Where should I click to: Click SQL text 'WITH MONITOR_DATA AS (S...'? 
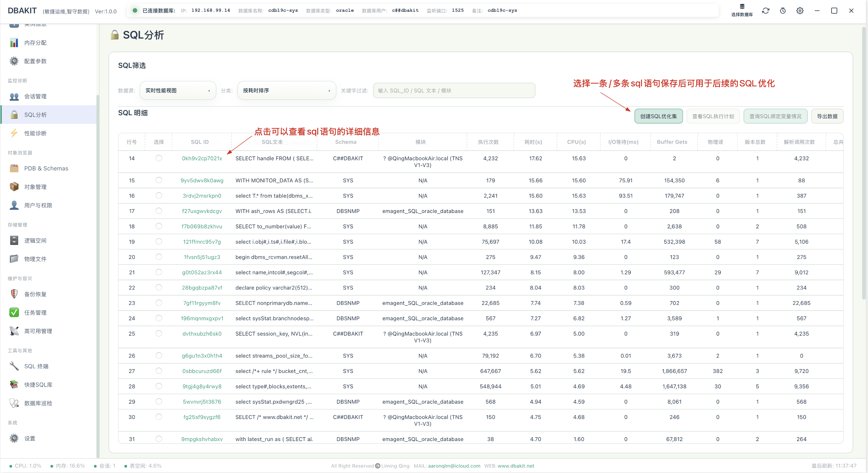point(274,180)
